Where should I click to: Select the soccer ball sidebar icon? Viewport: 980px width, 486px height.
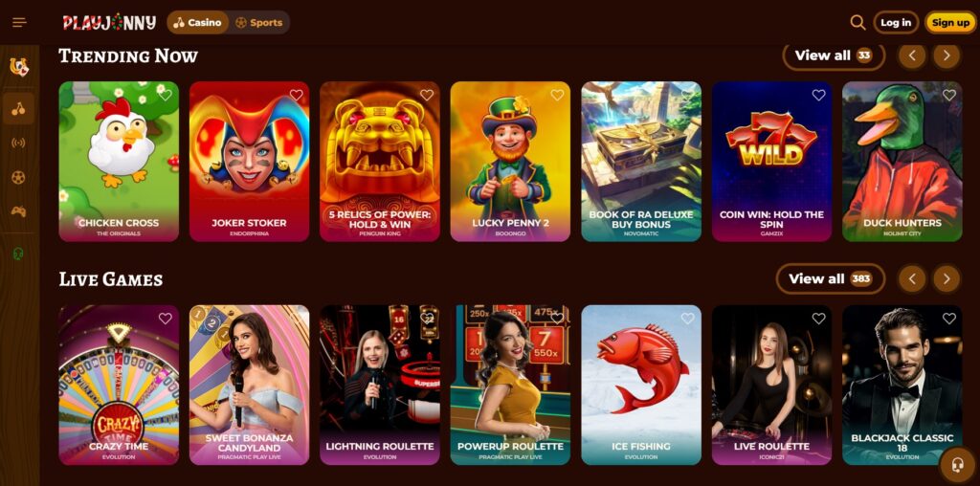tap(19, 177)
